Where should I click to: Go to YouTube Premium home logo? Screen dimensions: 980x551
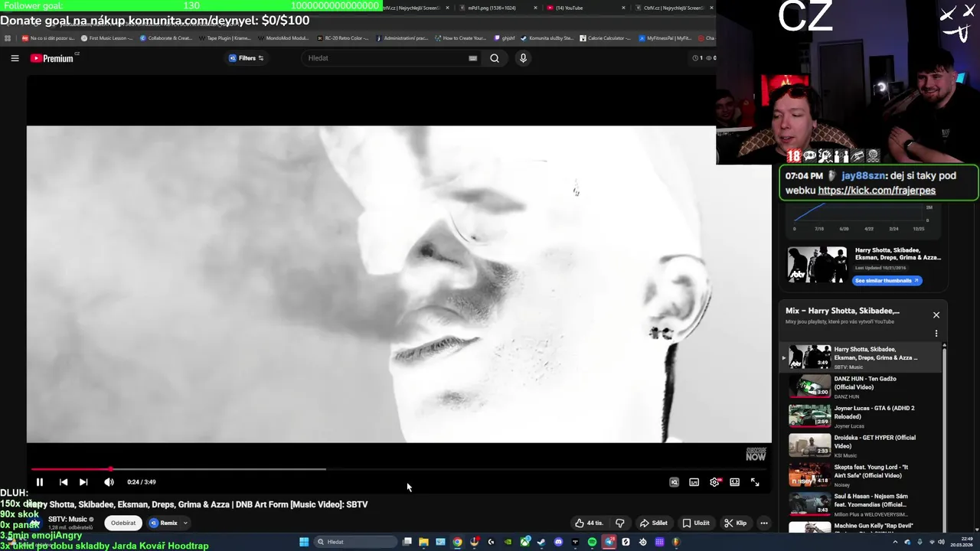point(54,58)
